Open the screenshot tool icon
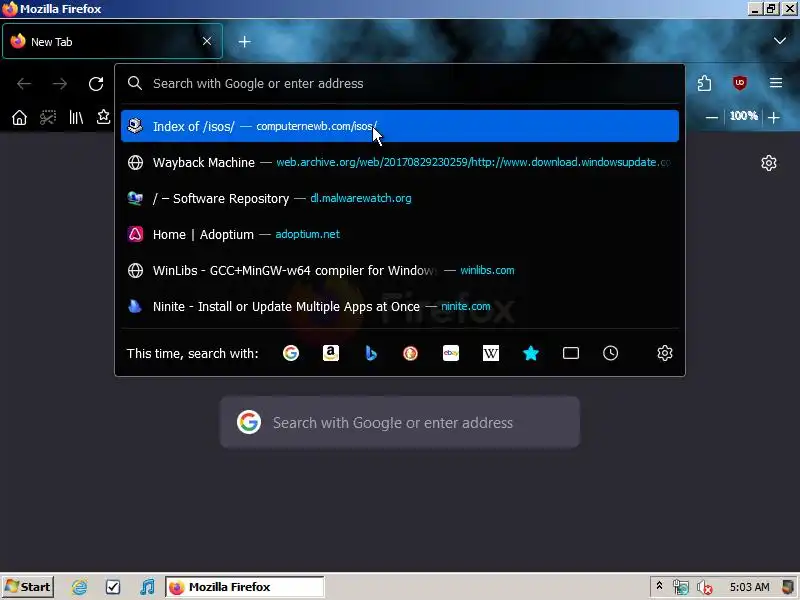 pyautogui.click(x=48, y=117)
